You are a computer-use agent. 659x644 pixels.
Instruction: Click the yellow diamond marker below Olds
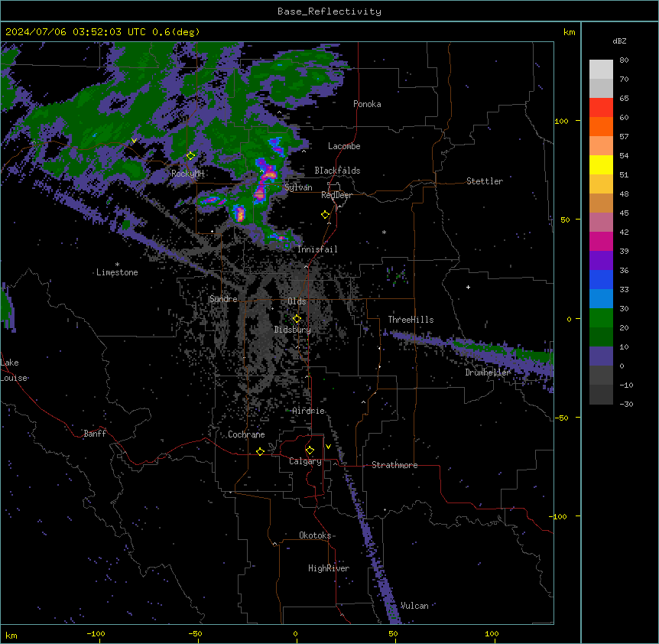coord(297,319)
